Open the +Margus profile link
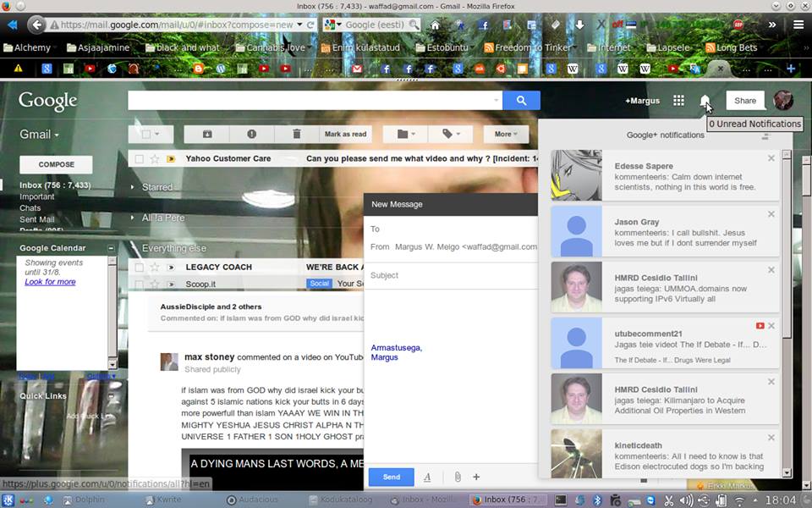The height and width of the screenshot is (508, 812). click(642, 101)
